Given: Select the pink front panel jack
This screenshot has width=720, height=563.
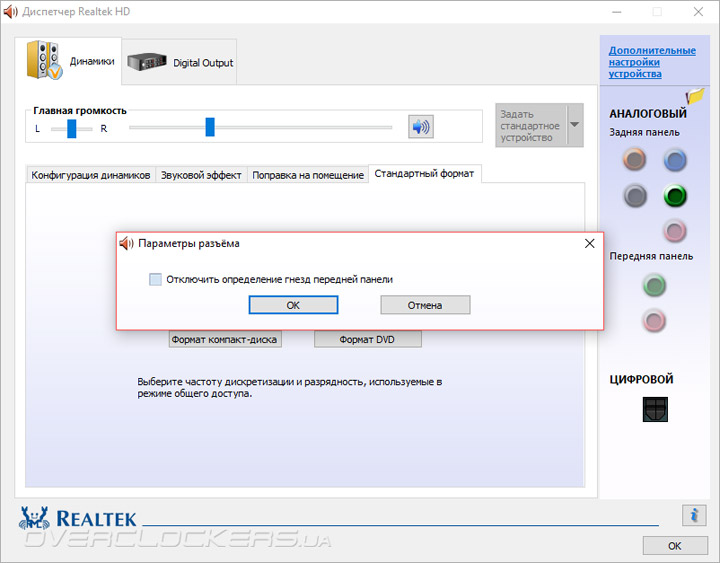Looking at the screenshot, I should pyautogui.click(x=654, y=321).
